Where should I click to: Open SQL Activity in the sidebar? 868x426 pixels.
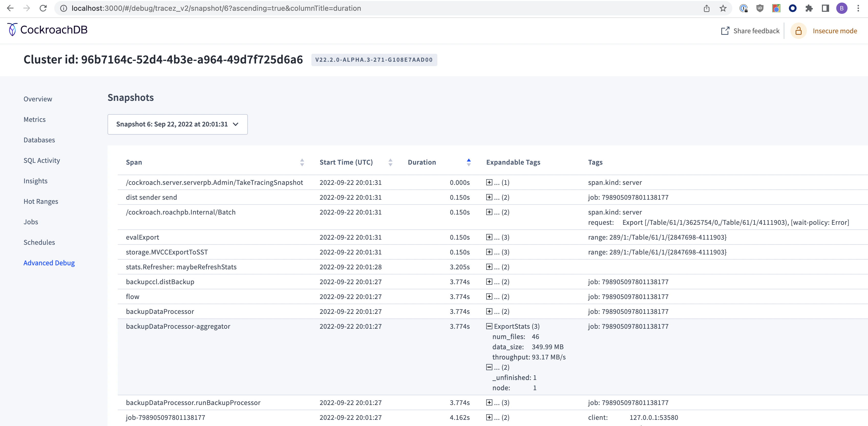[x=42, y=161]
